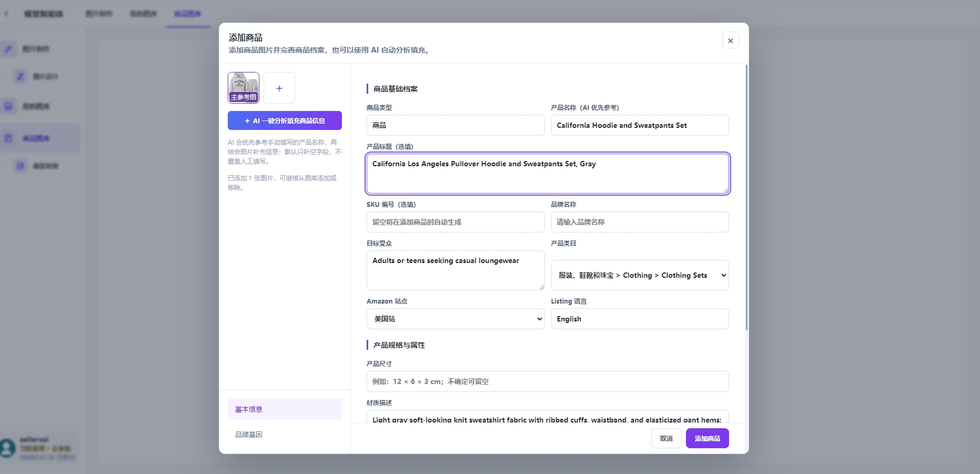Click the 产品名称 field with California Hoodie

pyautogui.click(x=640, y=125)
